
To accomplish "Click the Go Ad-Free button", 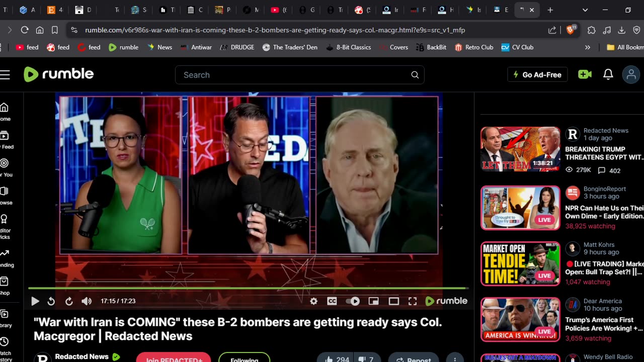I will (x=537, y=74).
